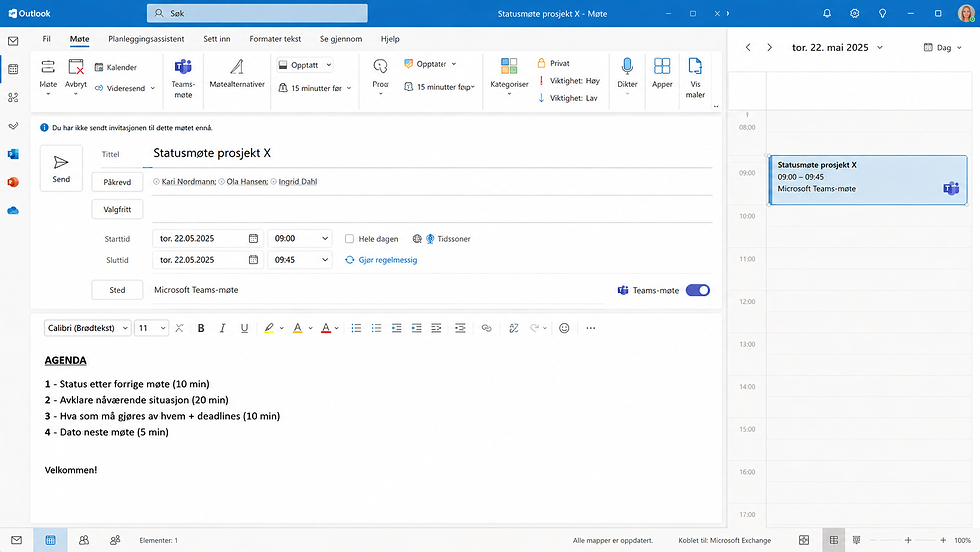This screenshot has width=980, height=552.
Task: Check the Hele dagen checkbox
Action: coord(349,239)
